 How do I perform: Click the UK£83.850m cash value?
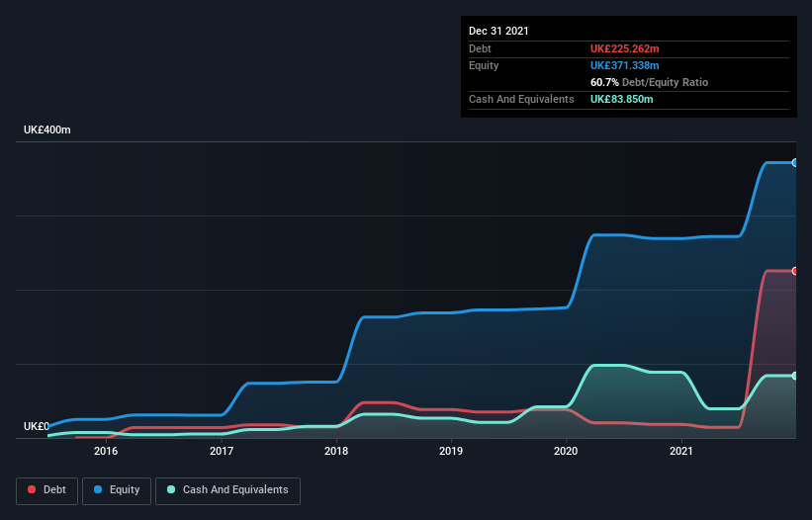621,99
